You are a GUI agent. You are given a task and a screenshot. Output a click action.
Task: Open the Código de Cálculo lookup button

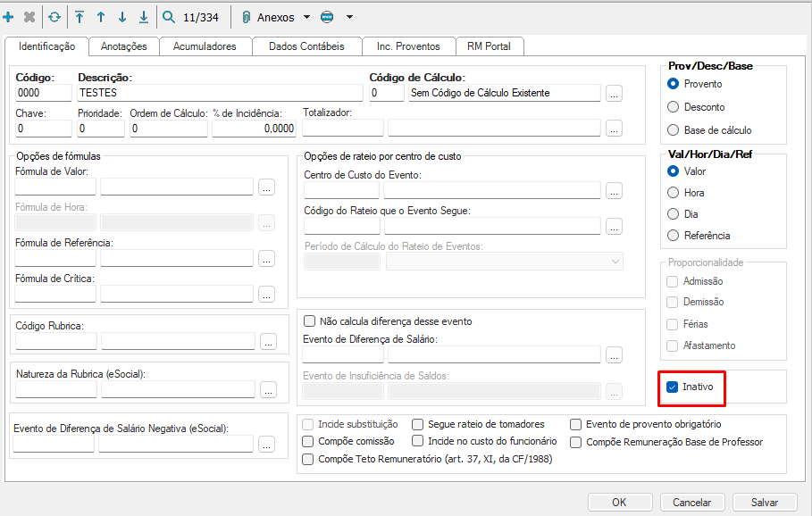[614, 92]
